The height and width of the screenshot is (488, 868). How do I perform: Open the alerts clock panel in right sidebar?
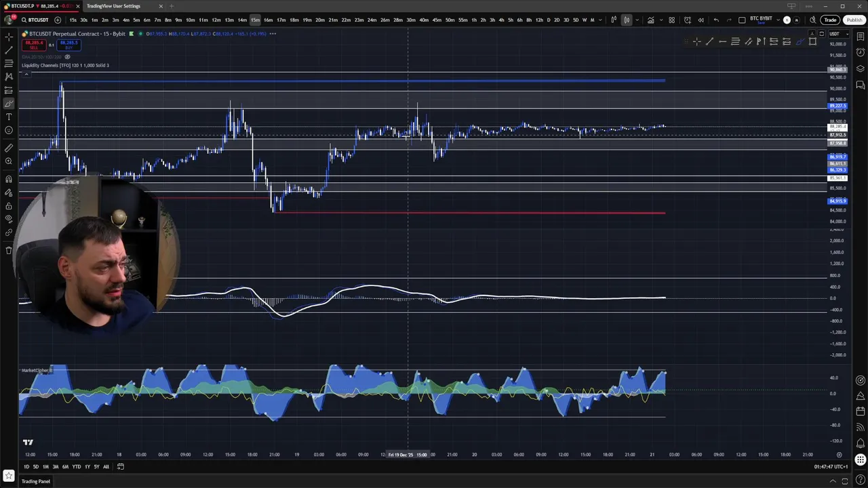(x=860, y=53)
